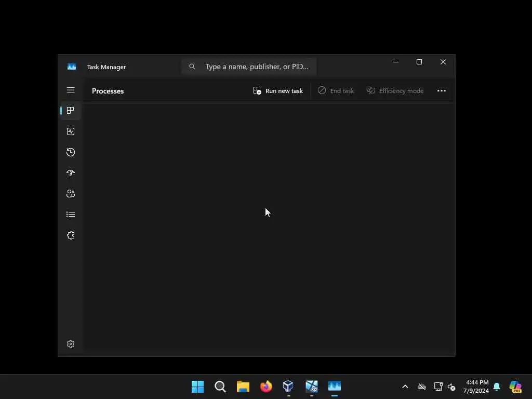Open File Explorer from the taskbar
This screenshot has height=399, width=532.
[x=243, y=387]
